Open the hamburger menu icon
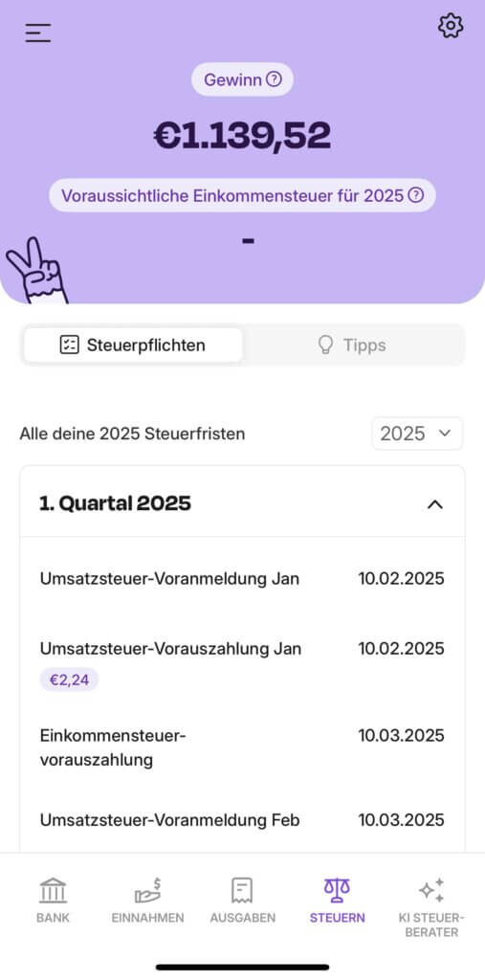 (38, 33)
